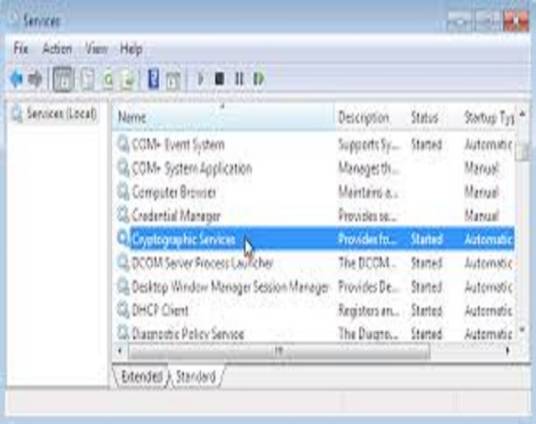536x424 pixels.
Task: Open the File menu
Action: 21,49
